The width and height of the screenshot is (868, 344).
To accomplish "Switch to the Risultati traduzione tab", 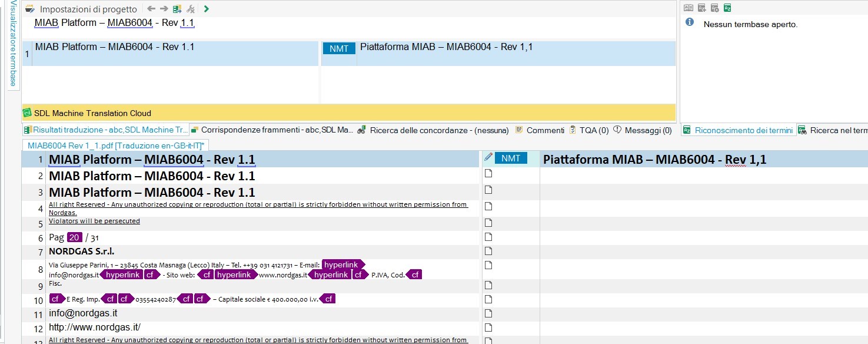I will click(106, 130).
